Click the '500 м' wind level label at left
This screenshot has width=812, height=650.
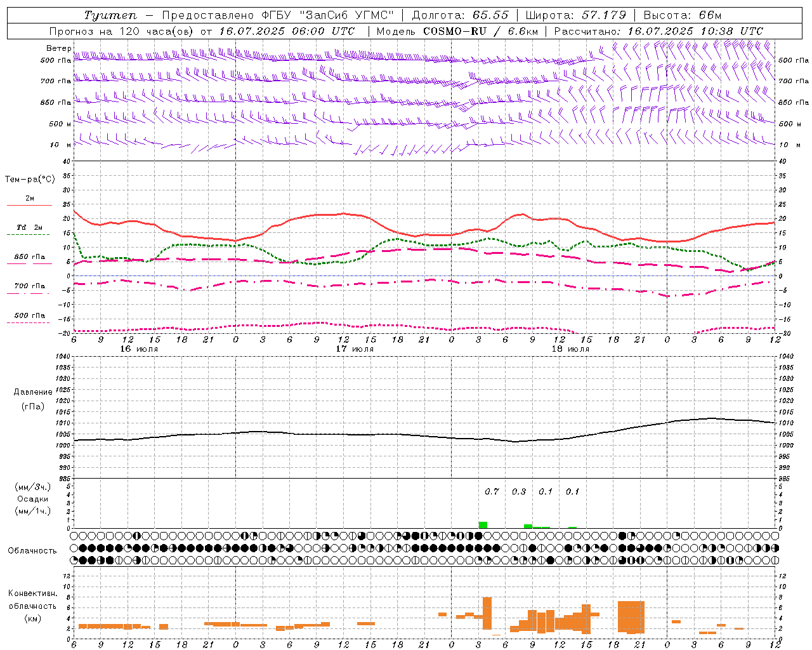coord(60,124)
